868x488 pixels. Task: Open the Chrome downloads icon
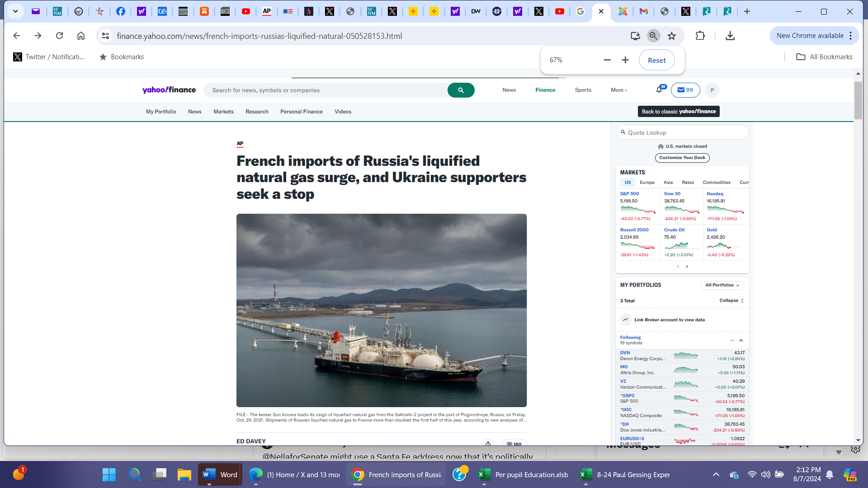coord(730,36)
